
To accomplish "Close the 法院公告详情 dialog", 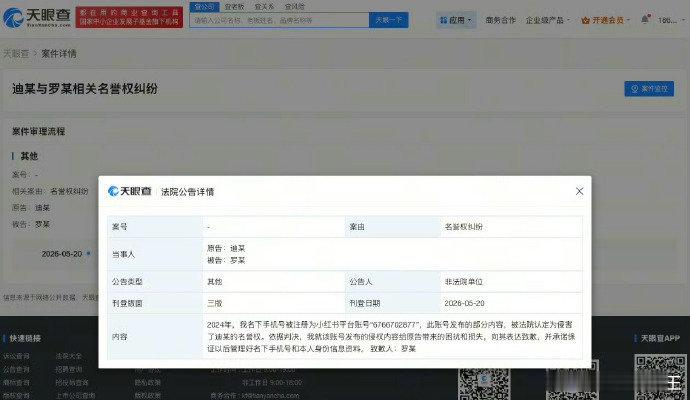I will (x=580, y=191).
